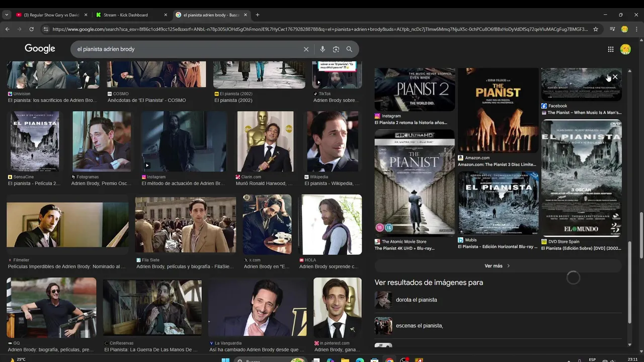
Task: Go to the Google logo homepage
Action: (x=40, y=49)
